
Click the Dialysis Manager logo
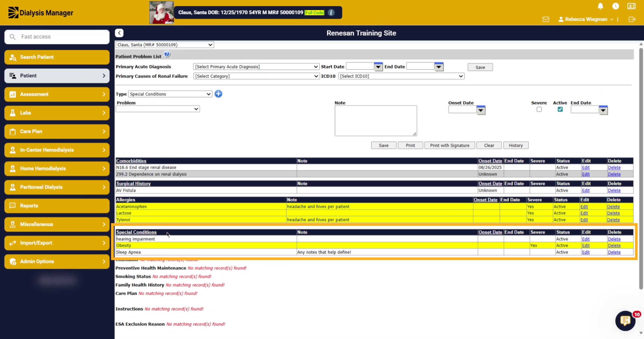click(x=41, y=13)
